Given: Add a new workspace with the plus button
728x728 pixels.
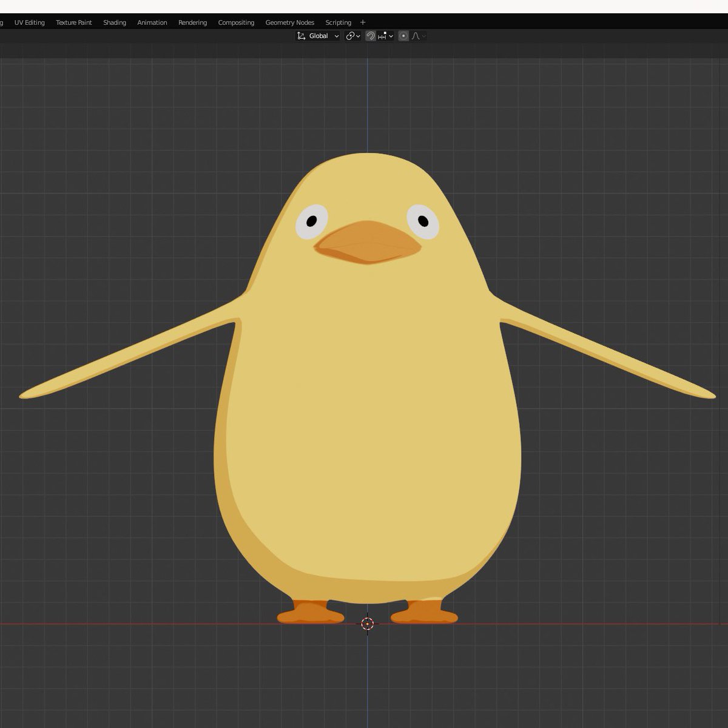Looking at the screenshot, I should pos(362,22).
